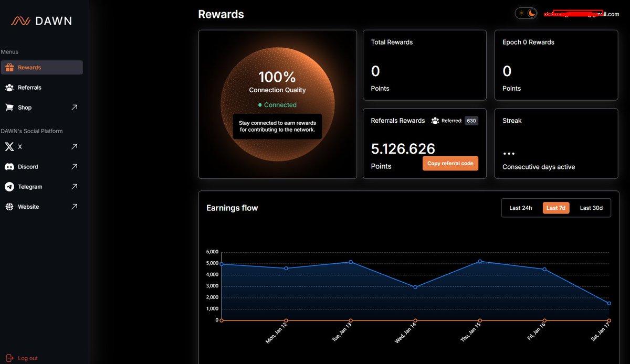Click the X social logo icon
This screenshot has width=630, height=364.
point(9,147)
